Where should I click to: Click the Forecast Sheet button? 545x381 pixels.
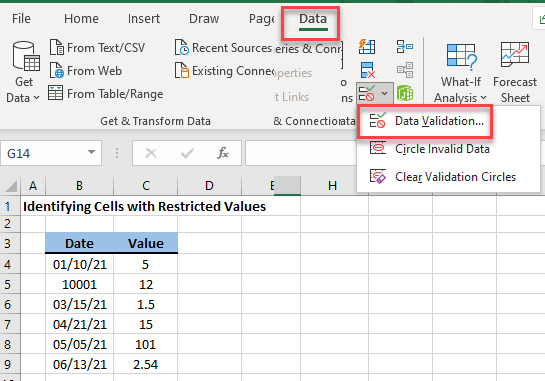515,73
